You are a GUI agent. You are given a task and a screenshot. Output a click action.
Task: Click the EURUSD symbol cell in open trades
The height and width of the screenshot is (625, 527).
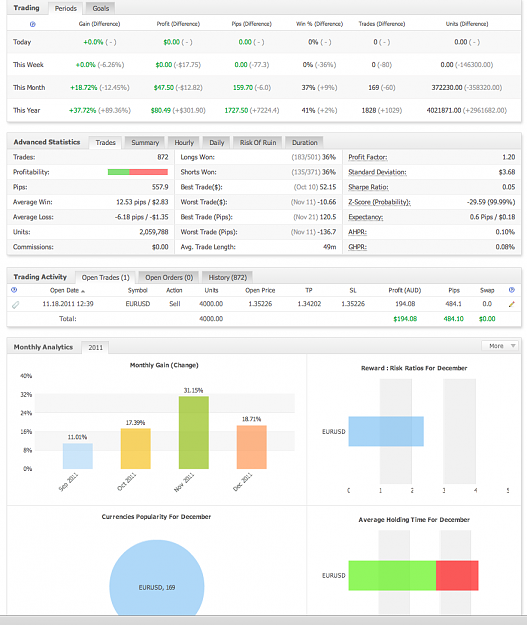138,304
